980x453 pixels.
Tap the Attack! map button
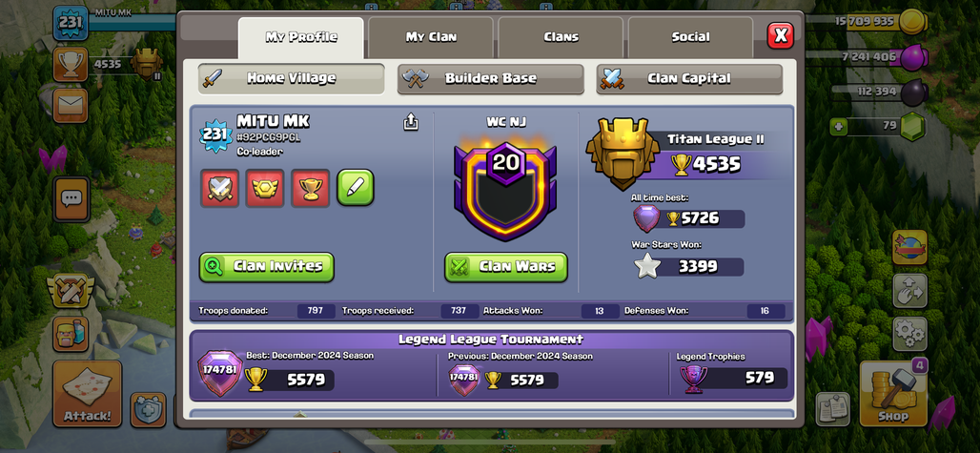coord(87,394)
